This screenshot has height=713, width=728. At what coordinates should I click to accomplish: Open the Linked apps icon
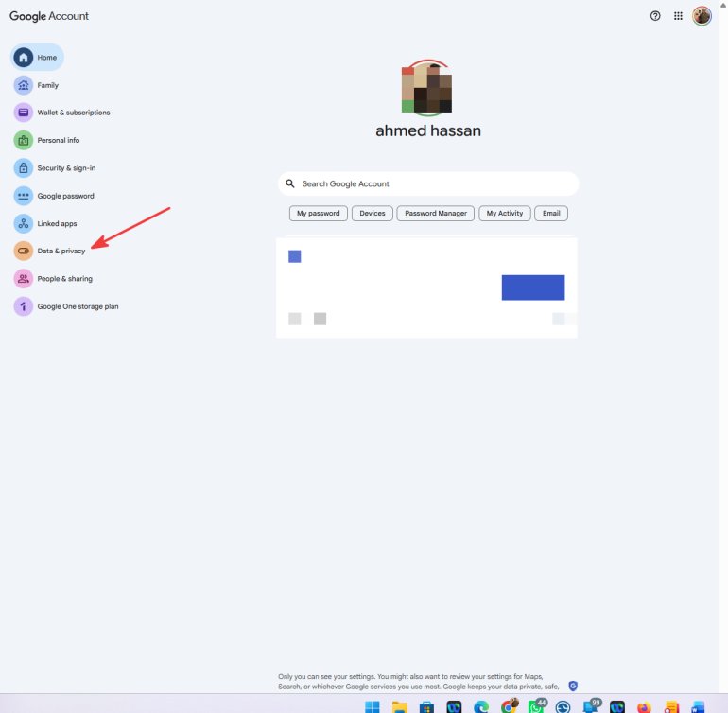point(24,223)
